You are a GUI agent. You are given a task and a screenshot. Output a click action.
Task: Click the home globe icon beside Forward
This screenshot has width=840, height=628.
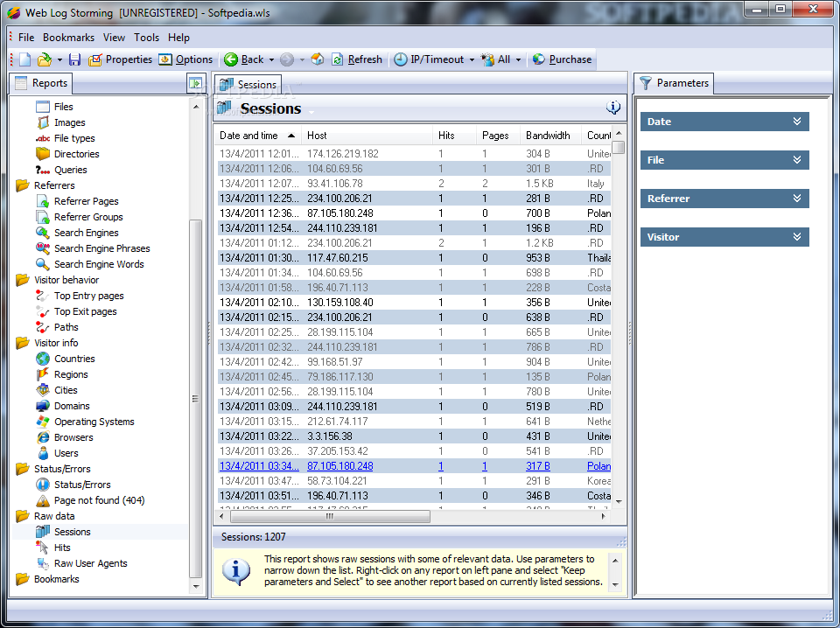(x=317, y=59)
